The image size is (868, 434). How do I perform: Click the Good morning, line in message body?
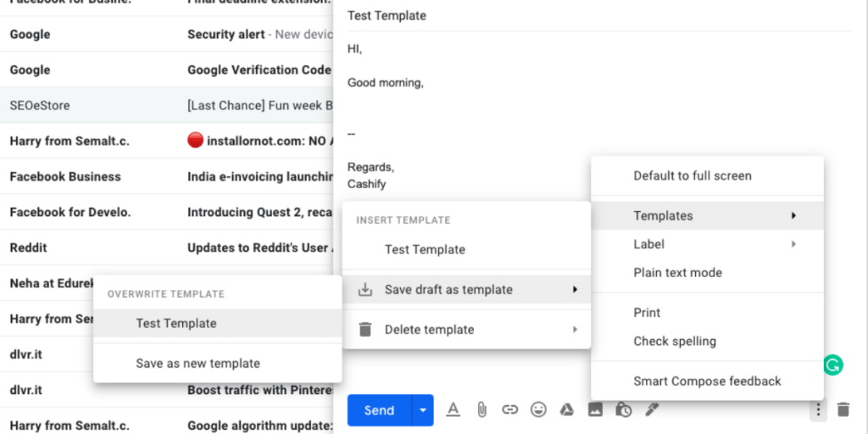tap(386, 83)
